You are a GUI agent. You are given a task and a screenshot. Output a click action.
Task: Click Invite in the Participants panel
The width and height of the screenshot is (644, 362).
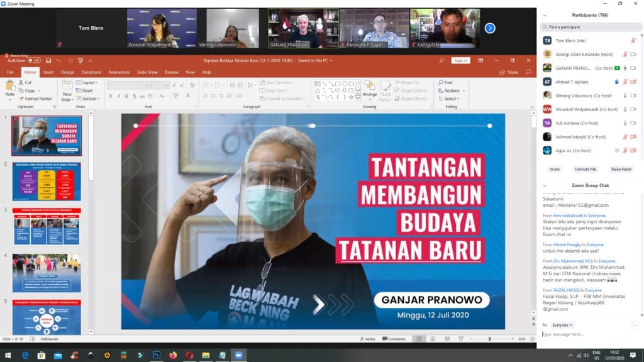[x=555, y=169]
